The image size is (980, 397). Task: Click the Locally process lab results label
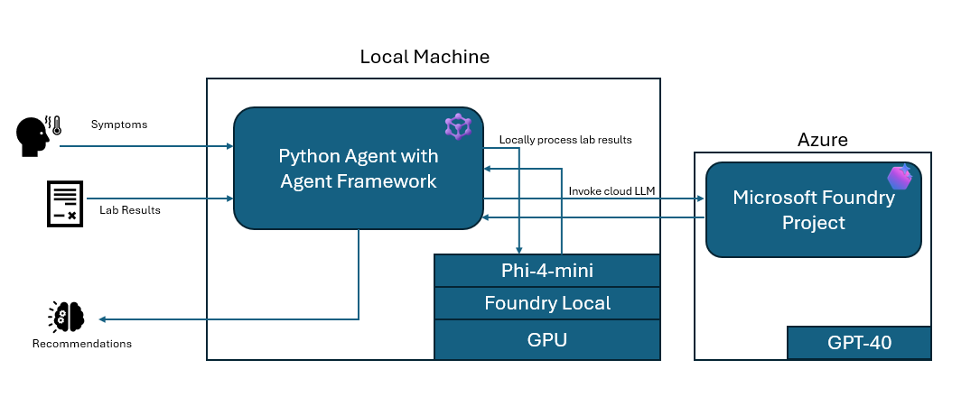pos(565,140)
